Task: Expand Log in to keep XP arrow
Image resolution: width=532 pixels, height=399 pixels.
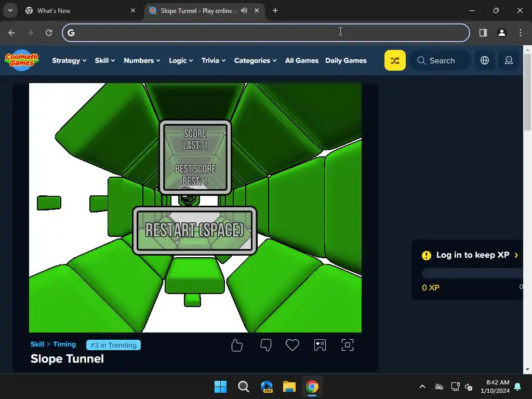Action: pyautogui.click(x=516, y=255)
